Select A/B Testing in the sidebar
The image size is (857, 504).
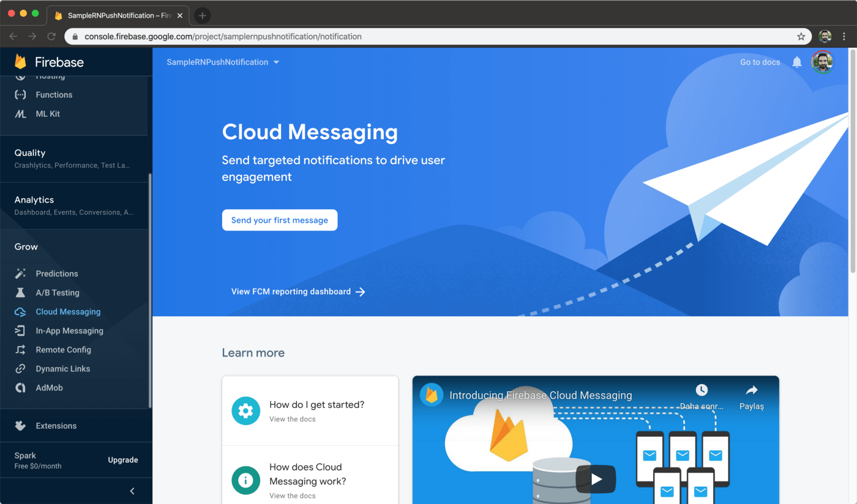pyautogui.click(x=58, y=292)
